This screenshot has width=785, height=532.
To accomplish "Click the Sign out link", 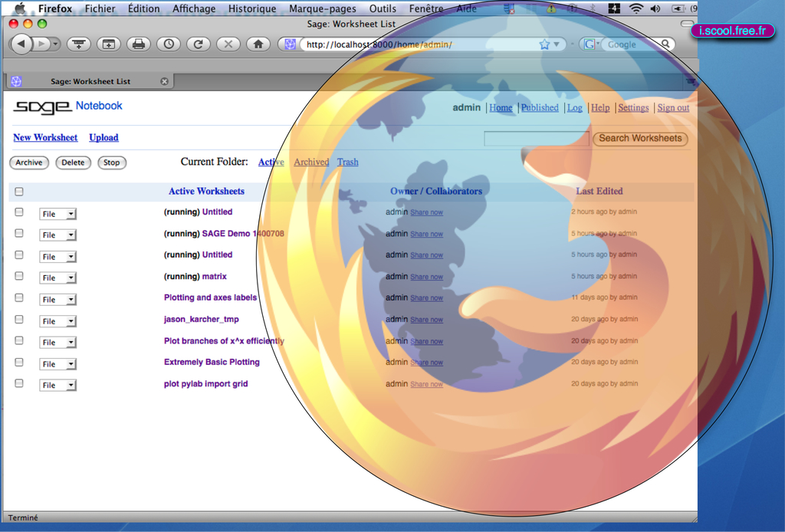I will click(x=673, y=107).
